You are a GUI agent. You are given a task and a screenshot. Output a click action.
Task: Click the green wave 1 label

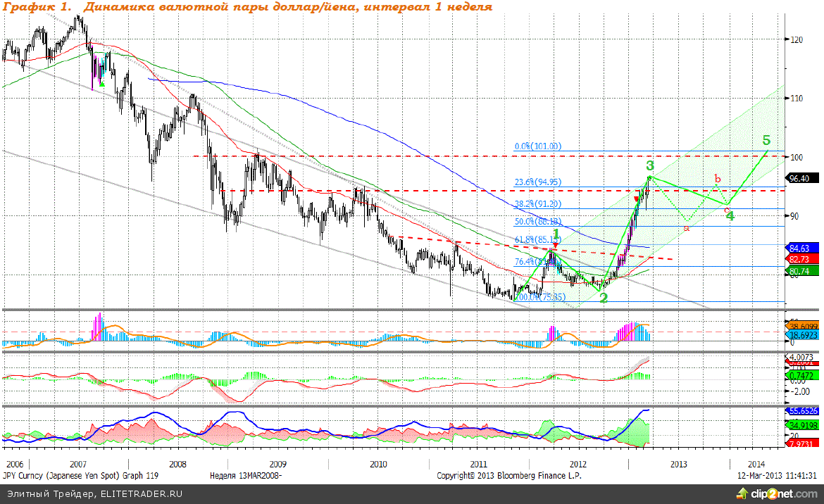point(555,234)
